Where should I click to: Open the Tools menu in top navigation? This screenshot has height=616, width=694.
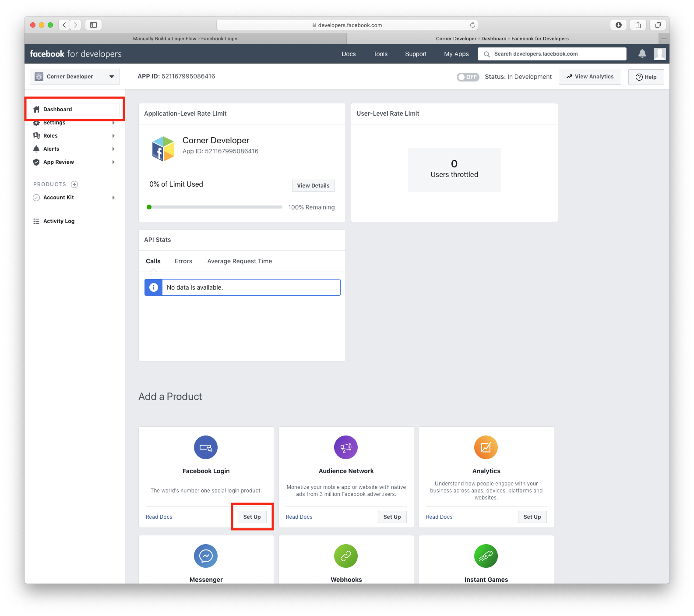point(380,54)
